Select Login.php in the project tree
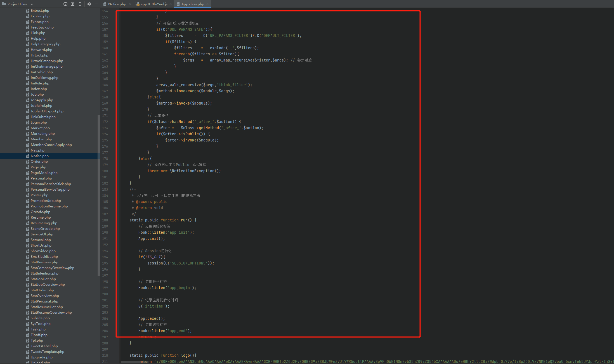 coord(39,122)
